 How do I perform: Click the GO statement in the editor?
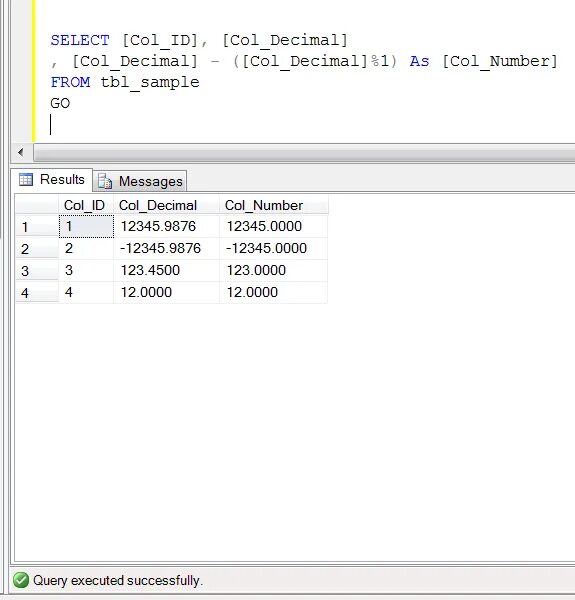click(x=60, y=103)
